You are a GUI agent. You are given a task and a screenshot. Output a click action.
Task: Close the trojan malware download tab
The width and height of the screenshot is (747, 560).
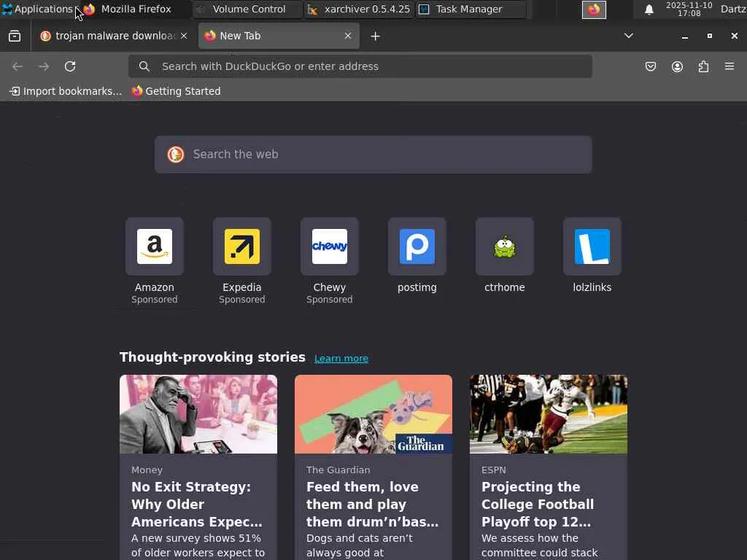coord(184,36)
